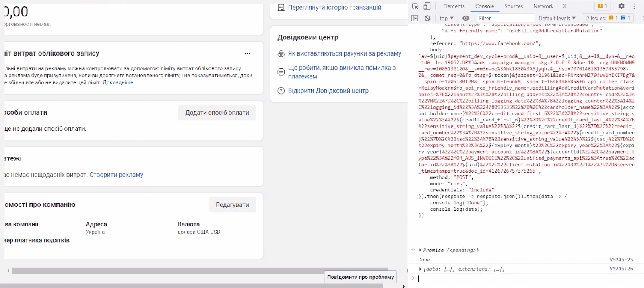Clear the console with the ban icon

pyautogui.click(x=427, y=18)
